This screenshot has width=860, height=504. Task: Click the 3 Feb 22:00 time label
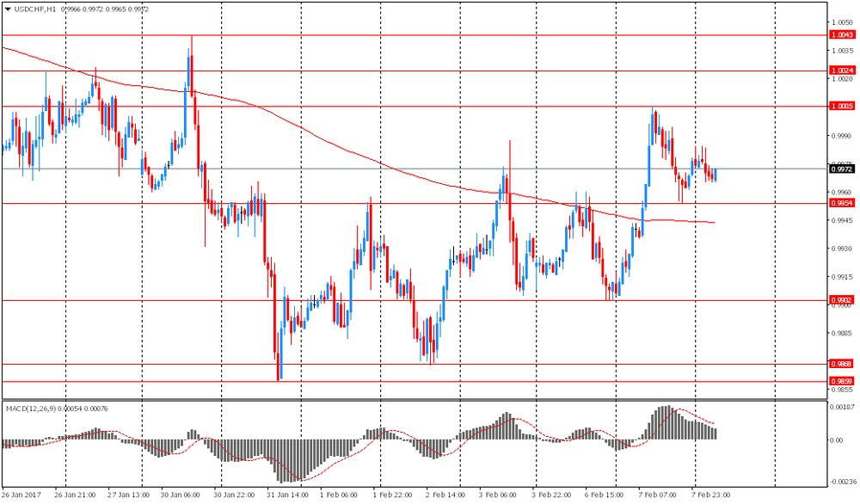tap(551, 495)
